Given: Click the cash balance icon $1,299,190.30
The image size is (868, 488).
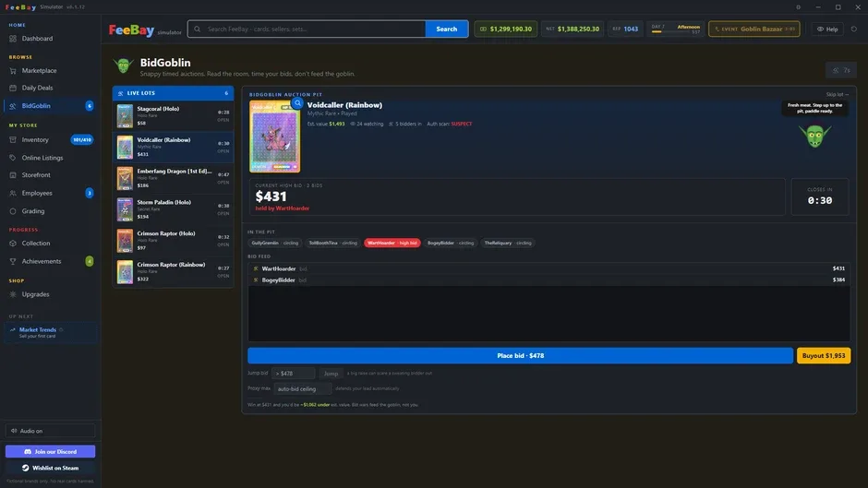Looking at the screenshot, I should point(483,29).
